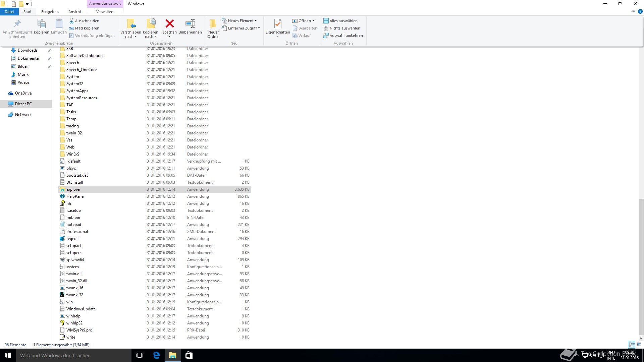Screen dimensions: 644x362
Task: Open Quick Access Toolbar customize dropdown
Action: [x=27, y=4]
